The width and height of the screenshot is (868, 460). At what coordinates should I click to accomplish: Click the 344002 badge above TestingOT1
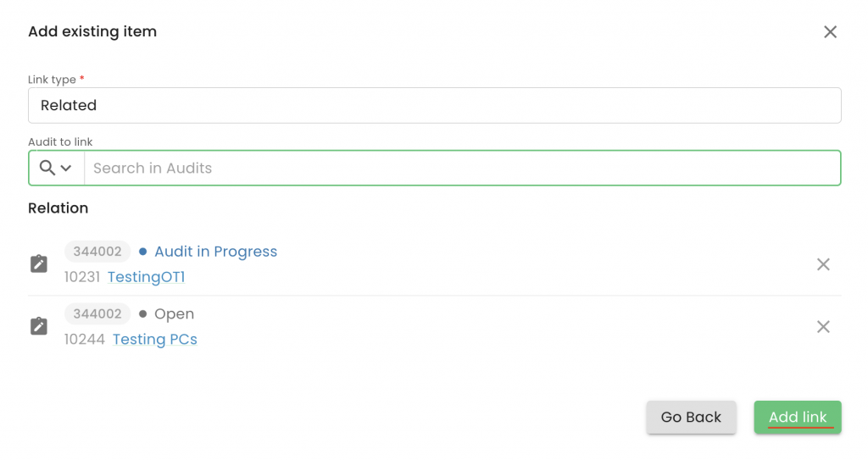coord(97,252)
